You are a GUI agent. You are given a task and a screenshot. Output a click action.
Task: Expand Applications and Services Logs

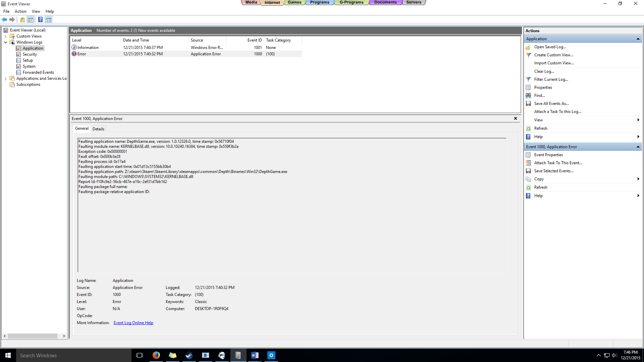tap(5, 78)
